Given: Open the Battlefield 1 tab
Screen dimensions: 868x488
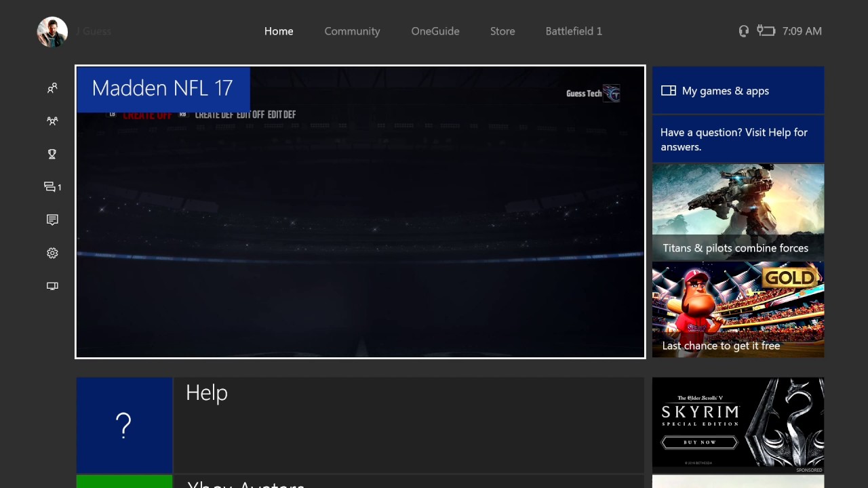Looking at the screenshot, I should pos(574,31).
